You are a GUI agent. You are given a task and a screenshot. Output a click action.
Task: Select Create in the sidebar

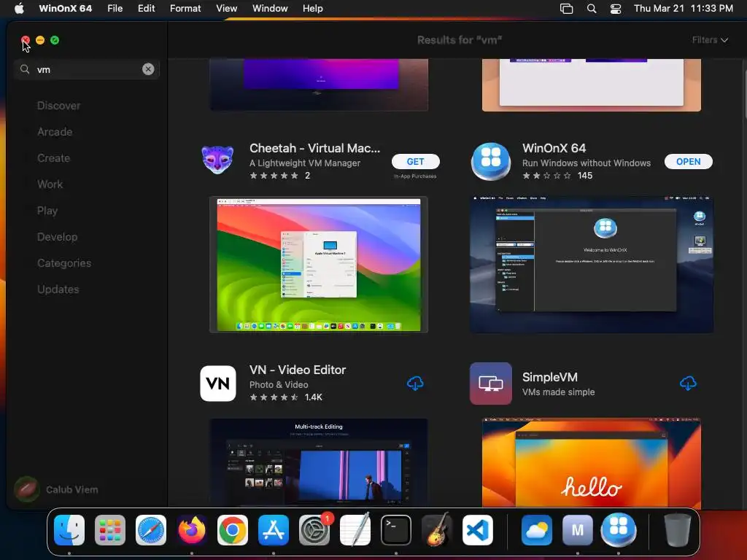(53, 158)
